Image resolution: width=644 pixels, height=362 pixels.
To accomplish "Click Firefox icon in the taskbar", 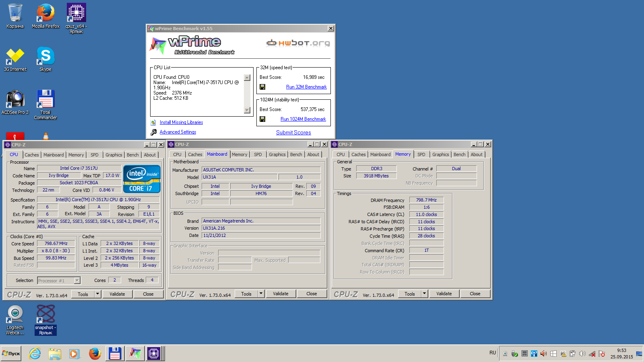I will (95, 354).
